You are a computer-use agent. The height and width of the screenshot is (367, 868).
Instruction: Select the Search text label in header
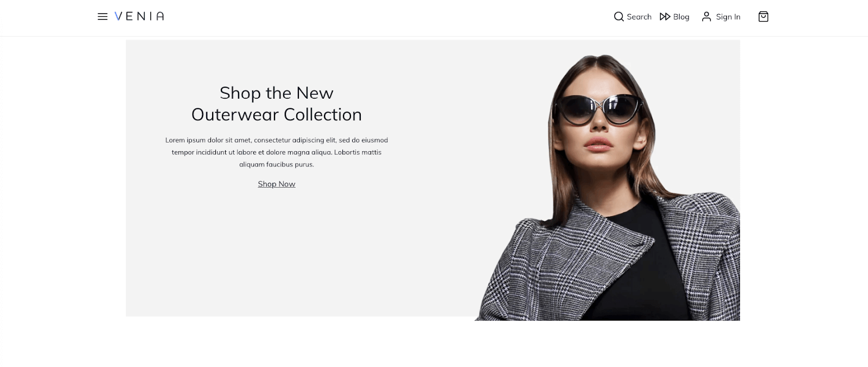click(x=639, y=17)
